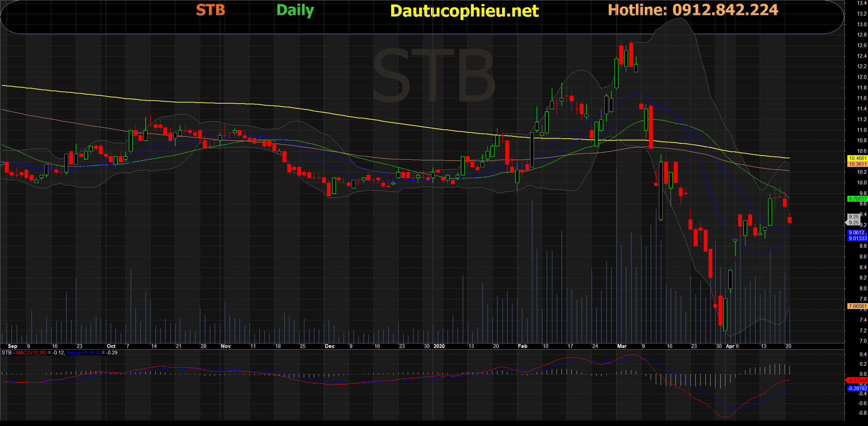Click the Apr label on date axis
The width and height of the screenshot is (868, 426).
730,346
